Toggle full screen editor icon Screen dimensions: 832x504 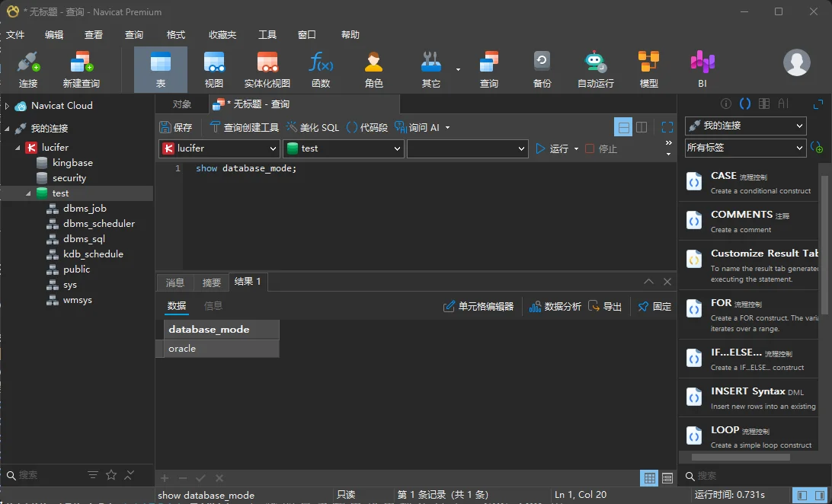point(667,127)
